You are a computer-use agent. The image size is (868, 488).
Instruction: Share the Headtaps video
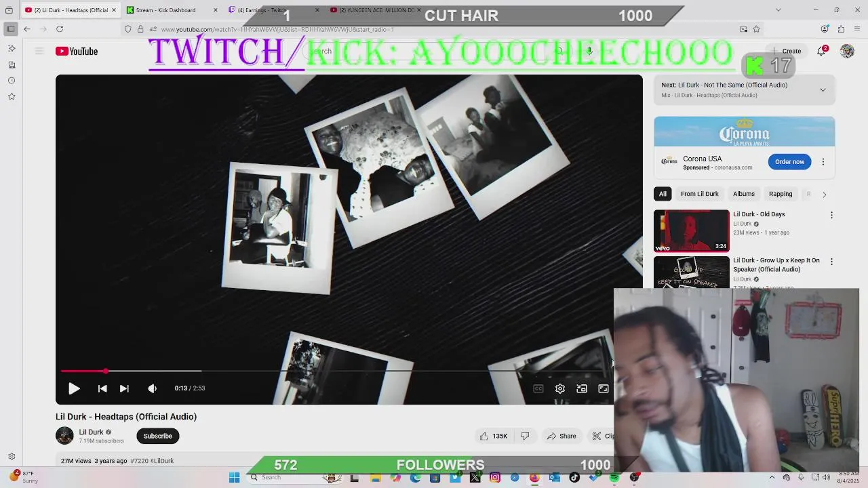[x=561, y=436]
